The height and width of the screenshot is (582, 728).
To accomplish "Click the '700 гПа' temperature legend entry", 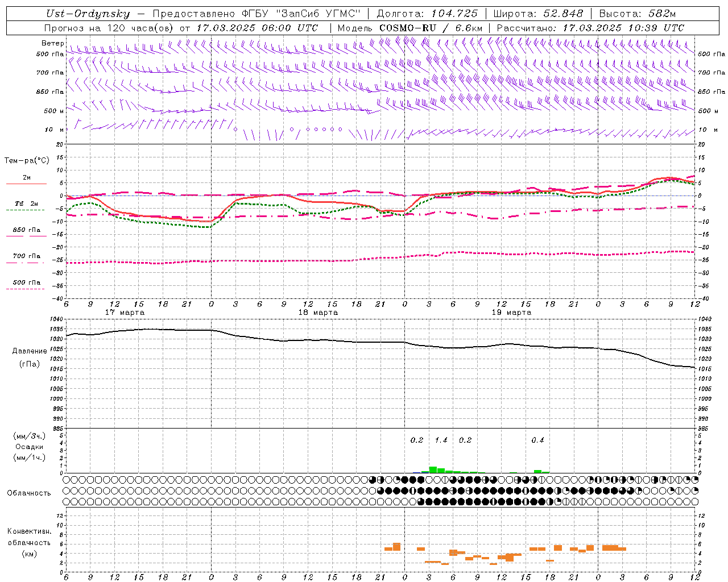I will pos(27,256).
